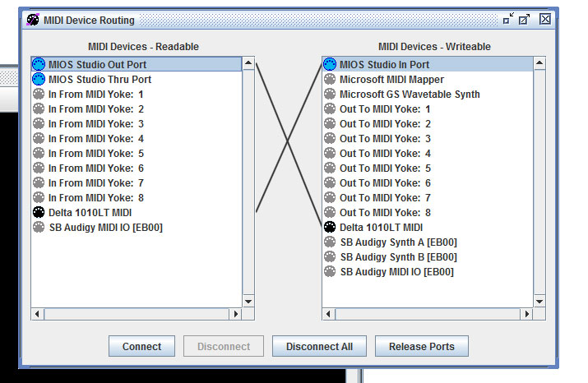Click the MIOS Studio Thru Port icon
Image resolution: width=588 pixels, height=383 pixels.
tap(38, 79)
